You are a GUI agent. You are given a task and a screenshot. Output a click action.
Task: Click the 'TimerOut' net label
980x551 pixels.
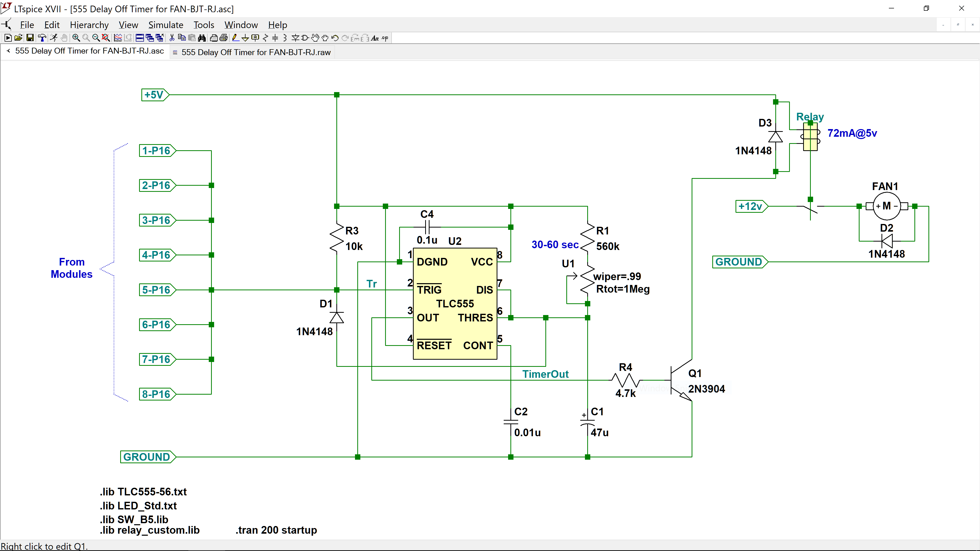[x=546, y=374]
